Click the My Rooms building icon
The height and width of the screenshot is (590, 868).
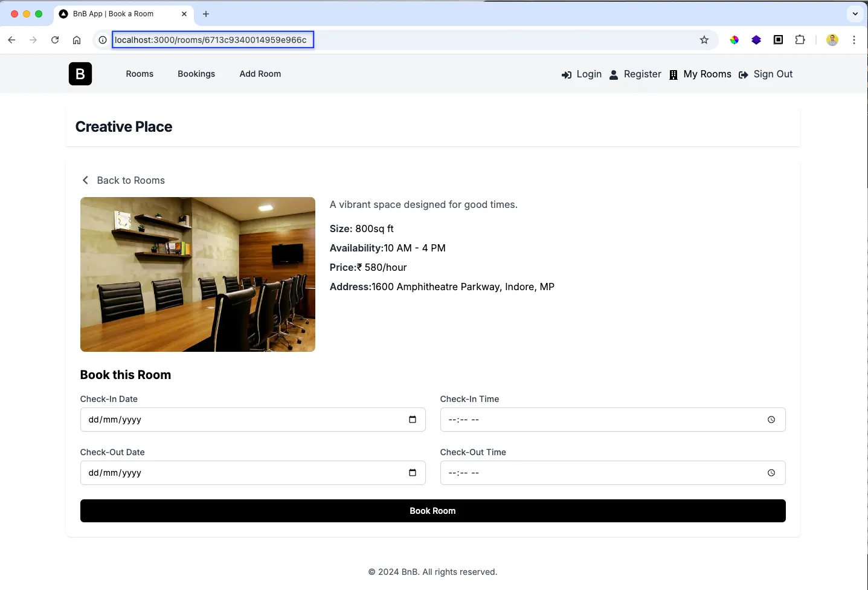click(x=674, y=75)
